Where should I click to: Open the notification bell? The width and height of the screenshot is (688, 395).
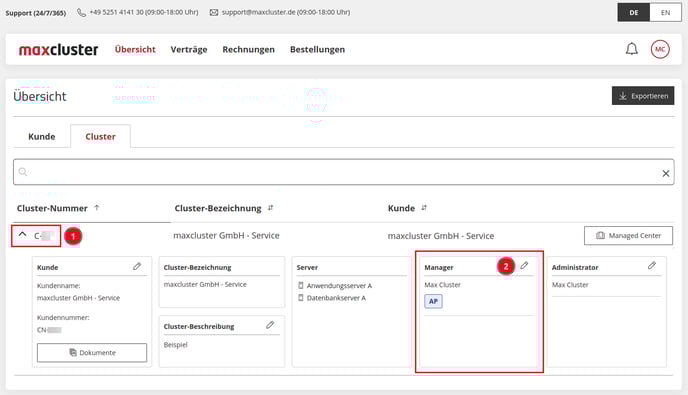(631, 49)
